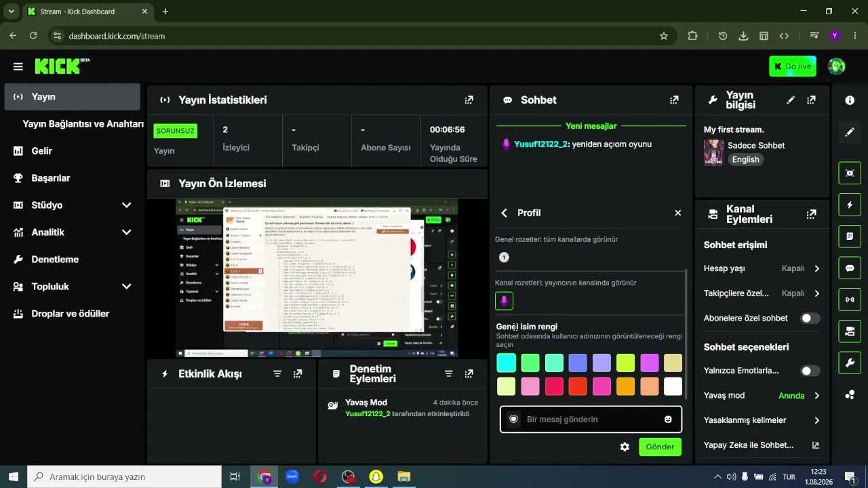The height and width of the screenshot is (488, 868).
Task: Edit stream info with the Yayın bilgisi pencil
Action: 791,100
